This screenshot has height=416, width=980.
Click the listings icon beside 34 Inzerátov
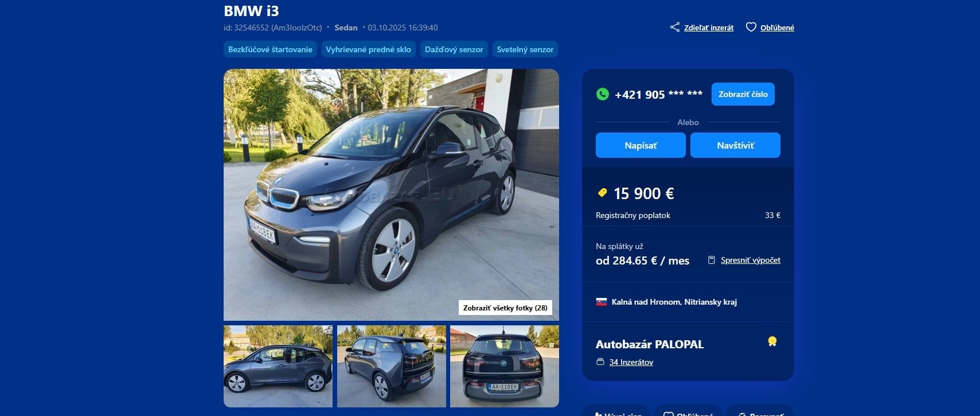[600, 362]
